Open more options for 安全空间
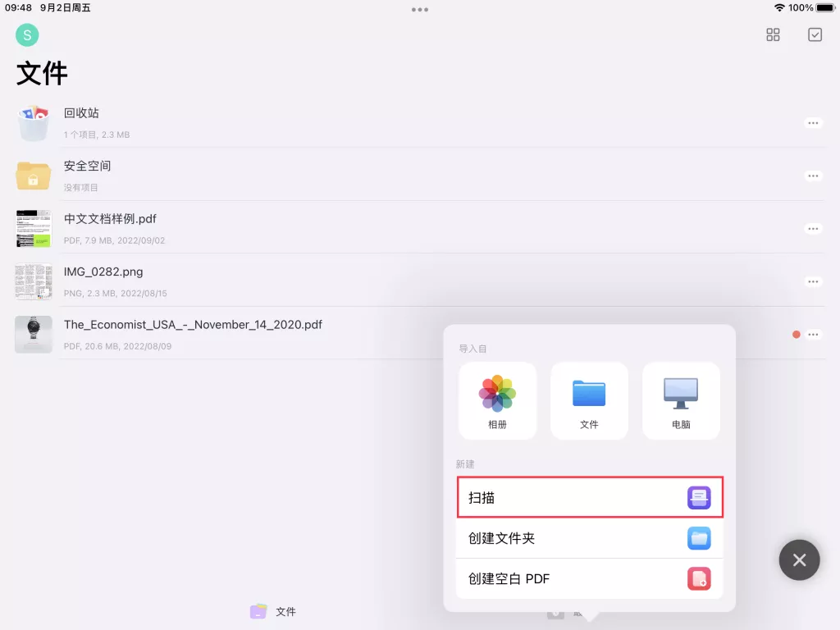This screenshot has height=630, width=840. pyautogui.click(x=813, y=176)
